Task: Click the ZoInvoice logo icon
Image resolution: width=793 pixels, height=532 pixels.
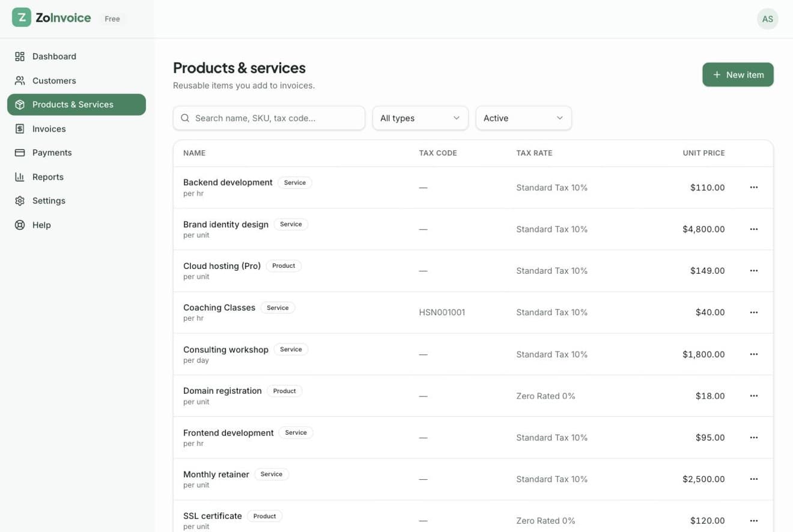Action: click(22, 17)
